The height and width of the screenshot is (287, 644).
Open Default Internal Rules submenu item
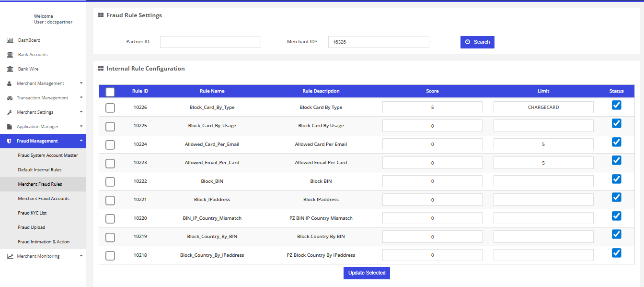point(40,170)
